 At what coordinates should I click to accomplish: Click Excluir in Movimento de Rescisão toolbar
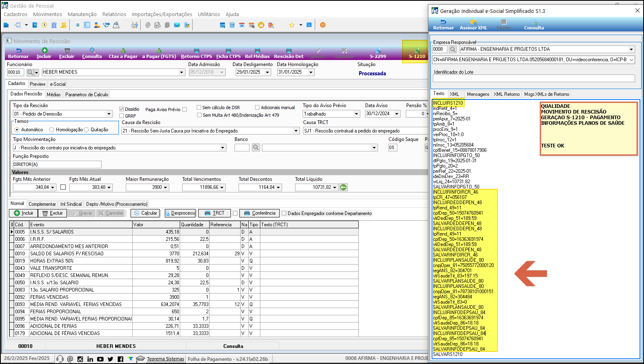[67, 53]
